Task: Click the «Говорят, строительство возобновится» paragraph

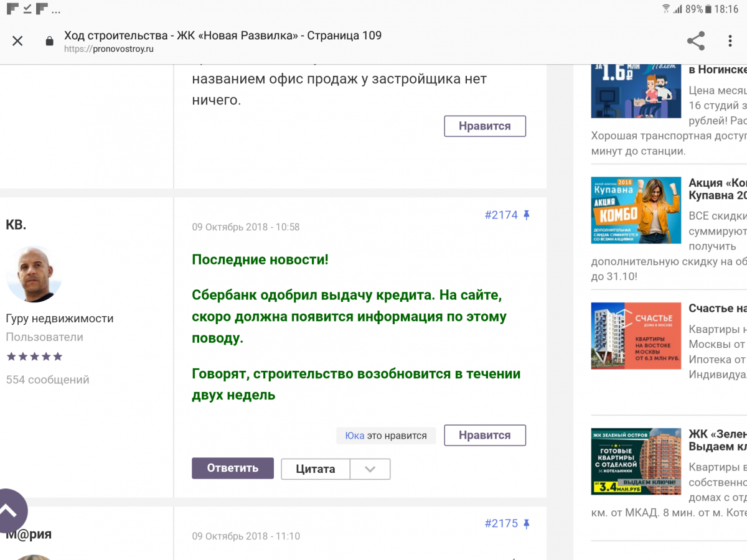Action: tap(356, 385)
